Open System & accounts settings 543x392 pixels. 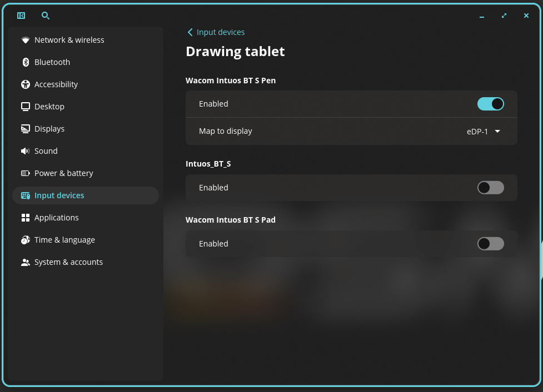coord(86,262)
